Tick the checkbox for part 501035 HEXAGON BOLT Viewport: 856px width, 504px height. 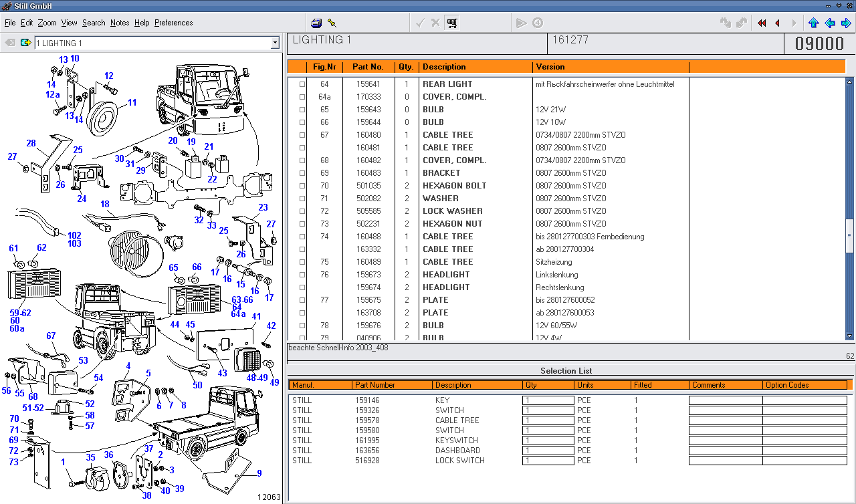(302, 186)
